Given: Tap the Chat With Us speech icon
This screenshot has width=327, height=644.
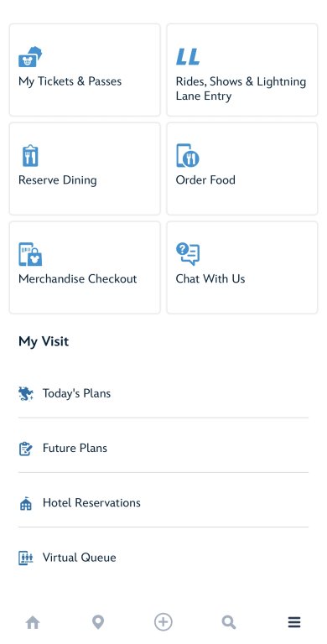Looking at the screenshot, I should coord(188,254).
